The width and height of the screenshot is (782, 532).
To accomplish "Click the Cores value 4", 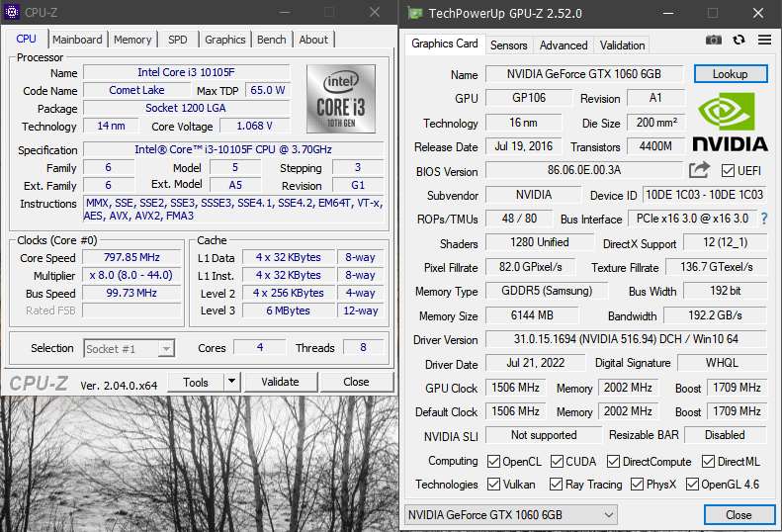I will click(260, 347).
